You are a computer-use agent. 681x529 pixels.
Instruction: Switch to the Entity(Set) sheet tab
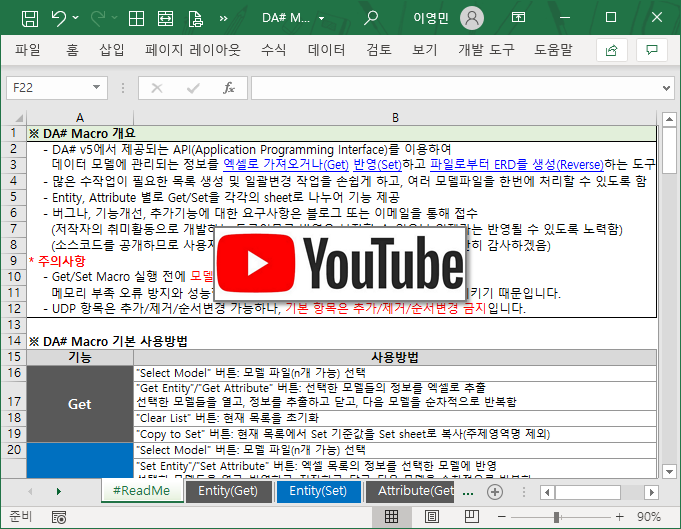[318, 491]
